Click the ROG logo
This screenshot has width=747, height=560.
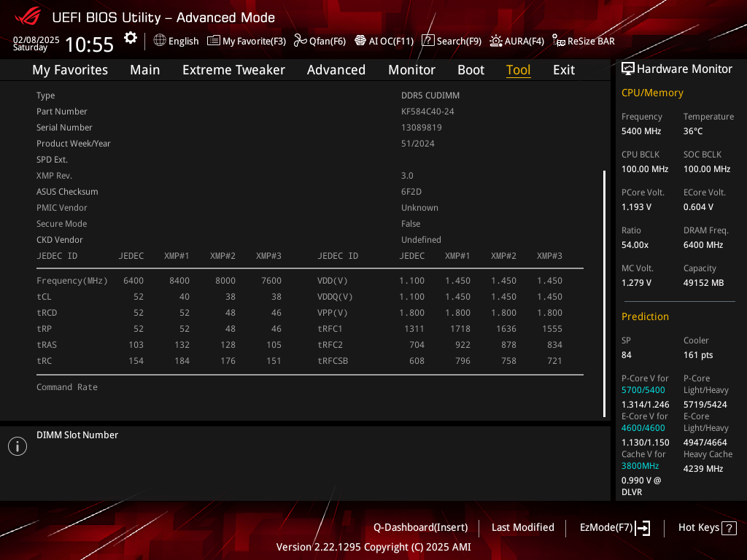point(28,17)
